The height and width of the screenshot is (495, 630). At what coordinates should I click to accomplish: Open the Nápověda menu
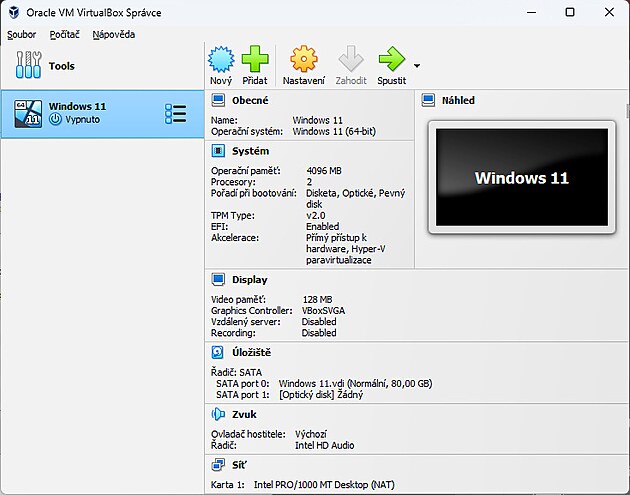click(113, 34)
